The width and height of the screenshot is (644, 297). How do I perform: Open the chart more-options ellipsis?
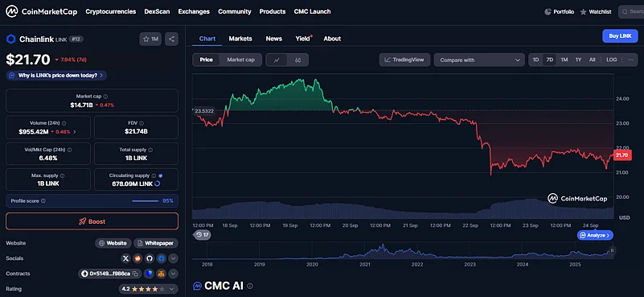(631, 60)
